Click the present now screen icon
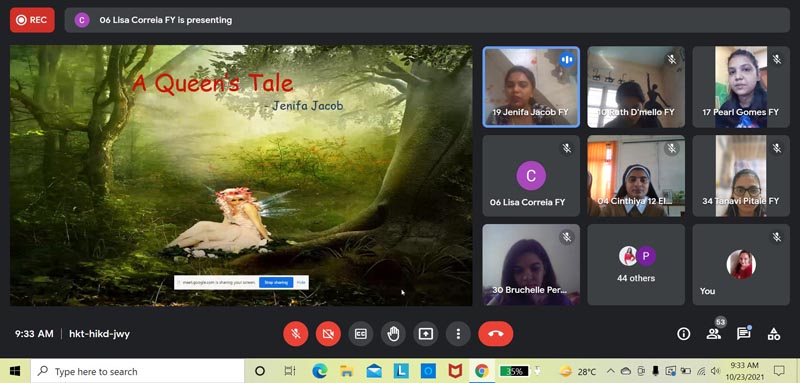The image size is (800, 383). pos(426,334)
